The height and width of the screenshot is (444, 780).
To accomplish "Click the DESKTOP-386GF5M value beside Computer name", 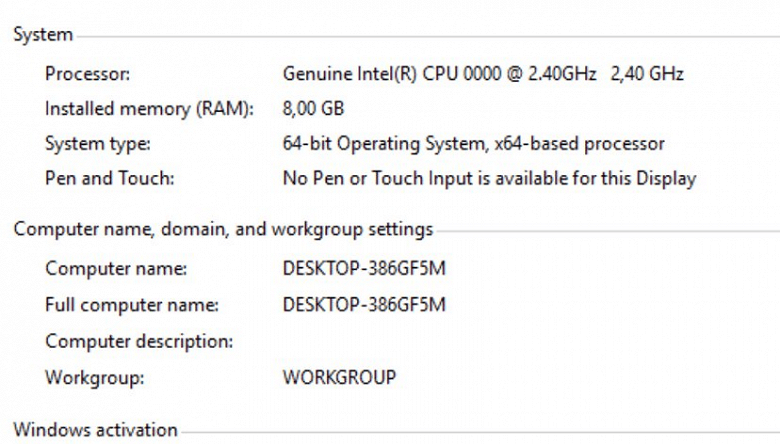I will click(x=364, y=269).
